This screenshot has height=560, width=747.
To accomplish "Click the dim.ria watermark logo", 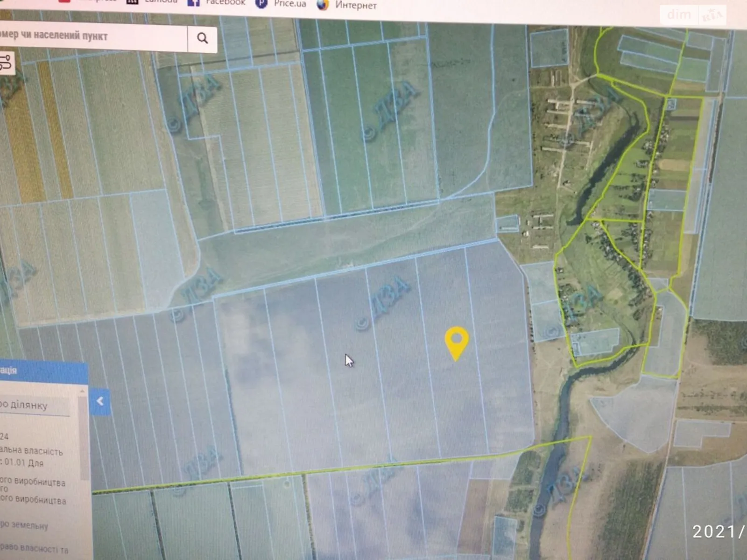I will [x=694, y=15].
